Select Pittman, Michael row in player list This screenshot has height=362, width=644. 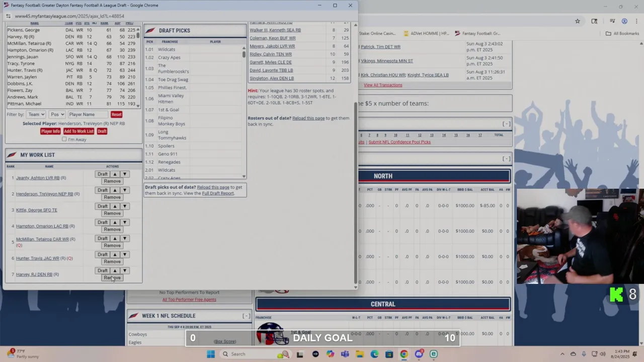(x=71, y=104)
